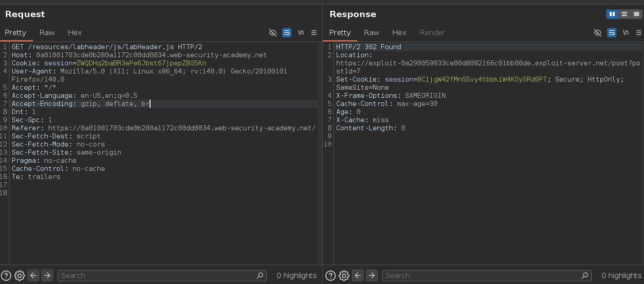
Task: Switch to Request Hex tab
Action: pyautogui.click(x=75, y=32)
